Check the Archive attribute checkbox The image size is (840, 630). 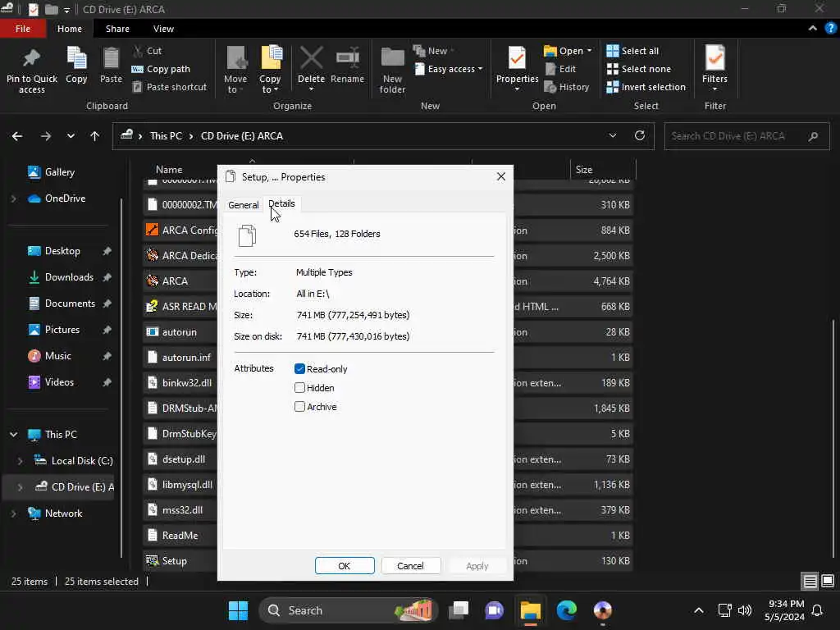(x=299, y=407)
